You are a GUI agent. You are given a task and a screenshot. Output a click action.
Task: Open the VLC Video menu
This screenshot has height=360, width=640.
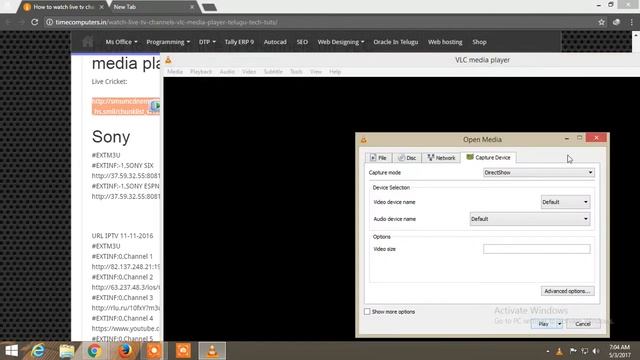pos(249,72)
